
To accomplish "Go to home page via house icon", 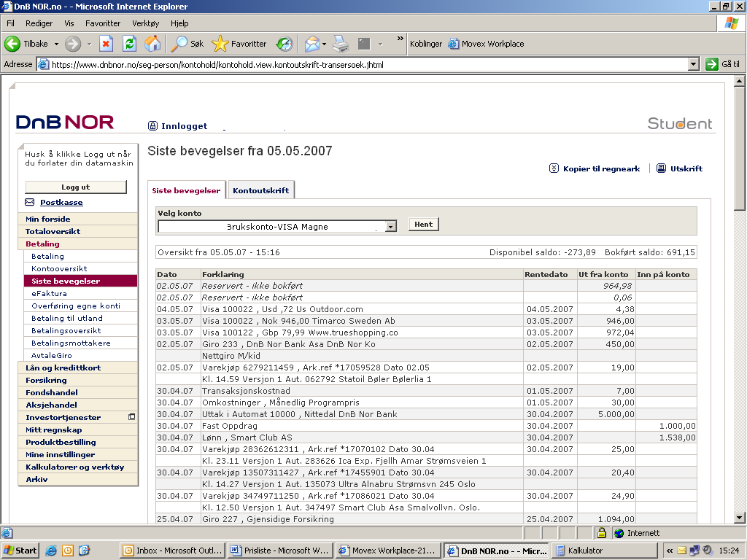I will [x=152, y=44].
